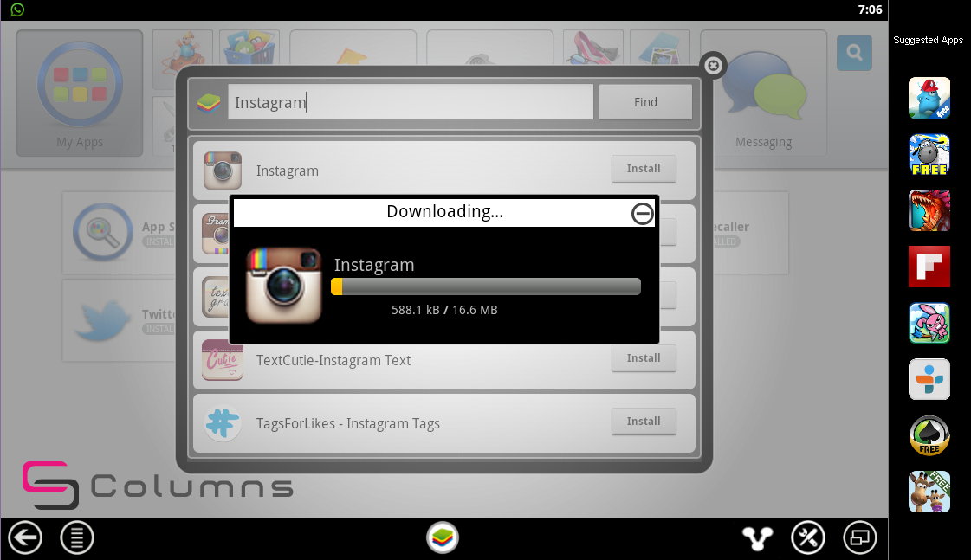Click inside the Instagram search input field
Image resolution: width=971 pixels, height=560 pixels.
(x=410, y=102)
